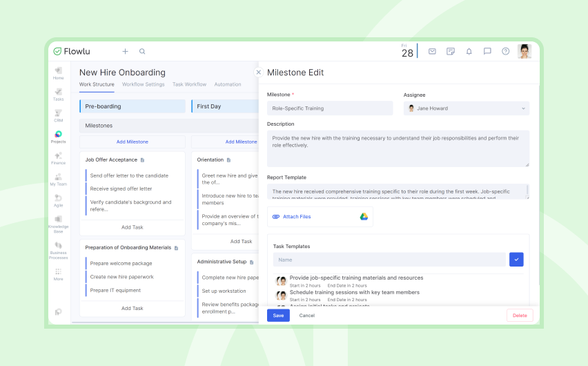Click the plus icon next to Flowlu logo
The height and width of the screenshot is (366, 588).
coord(125,51)
